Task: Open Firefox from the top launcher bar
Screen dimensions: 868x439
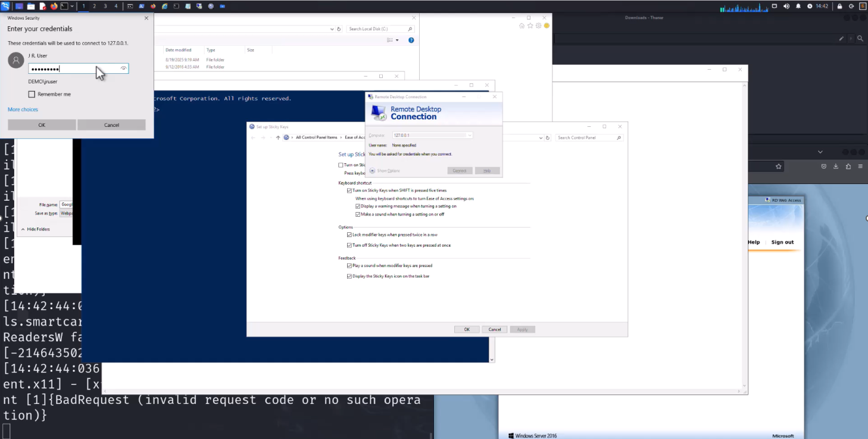Action: tap(53, 6)
